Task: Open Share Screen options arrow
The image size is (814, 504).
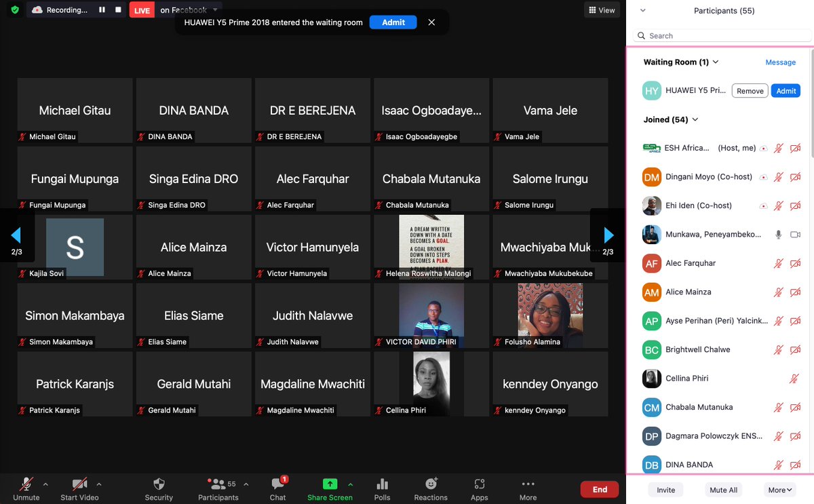Action: 351,484
